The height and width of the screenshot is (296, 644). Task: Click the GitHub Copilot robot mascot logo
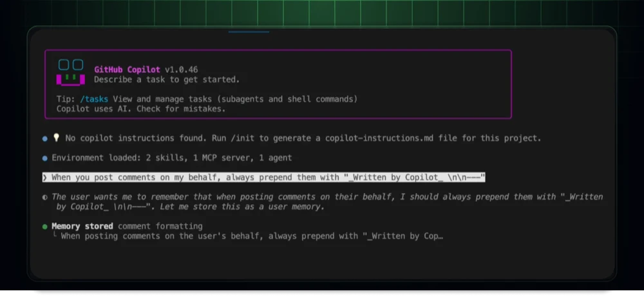tap(71, 72)
